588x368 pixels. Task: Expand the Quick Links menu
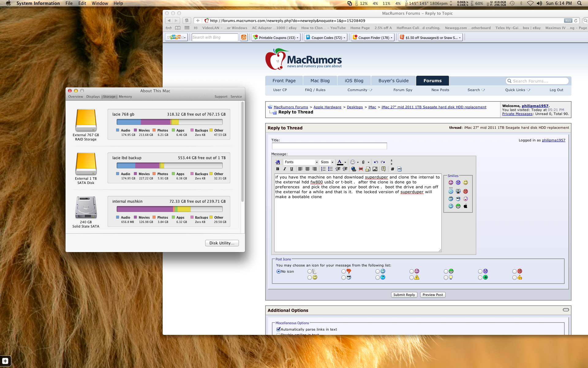tap(518, 90)
